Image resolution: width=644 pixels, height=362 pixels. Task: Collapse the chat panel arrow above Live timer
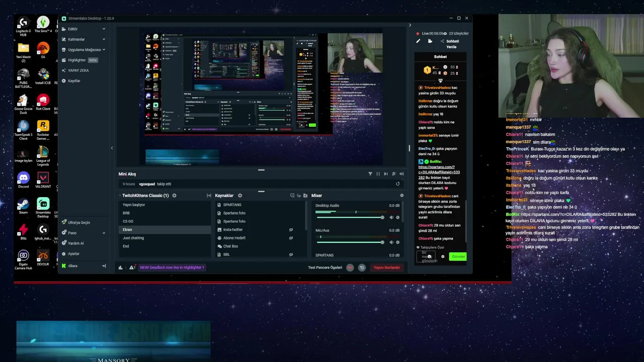pos(410,25)
